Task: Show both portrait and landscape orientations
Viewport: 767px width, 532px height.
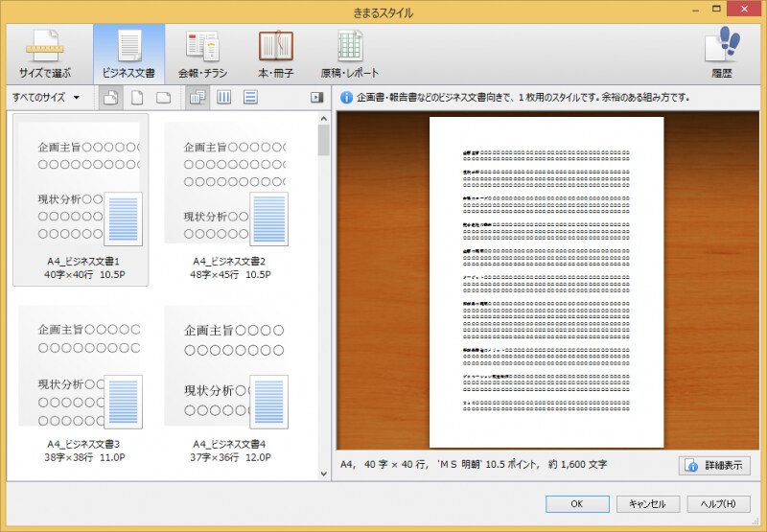Action: pos(111,98)
